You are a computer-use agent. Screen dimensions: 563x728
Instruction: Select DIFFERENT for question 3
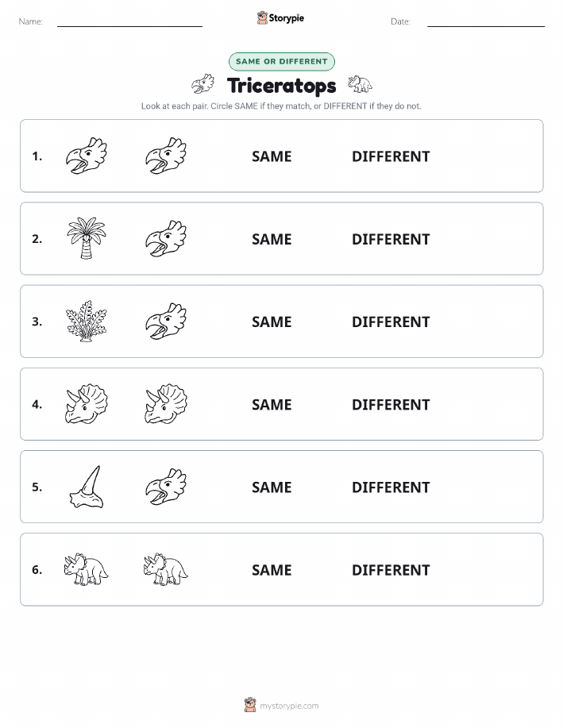pos(391,322)
